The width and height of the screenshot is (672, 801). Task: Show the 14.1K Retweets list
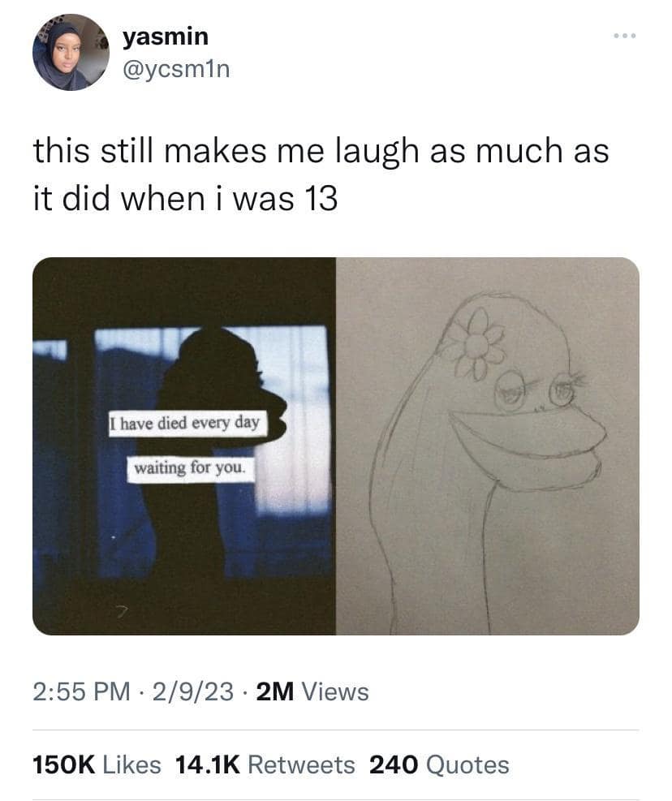click(265, 764)
